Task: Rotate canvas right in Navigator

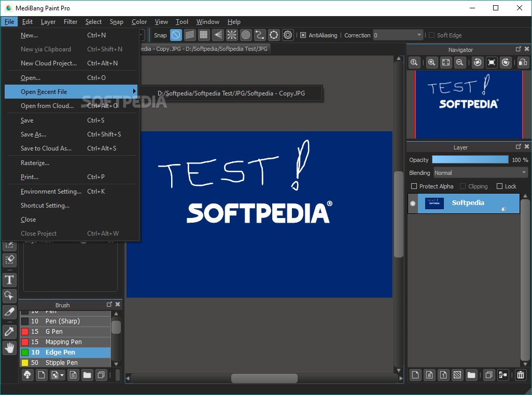Action: pos(506,62)
